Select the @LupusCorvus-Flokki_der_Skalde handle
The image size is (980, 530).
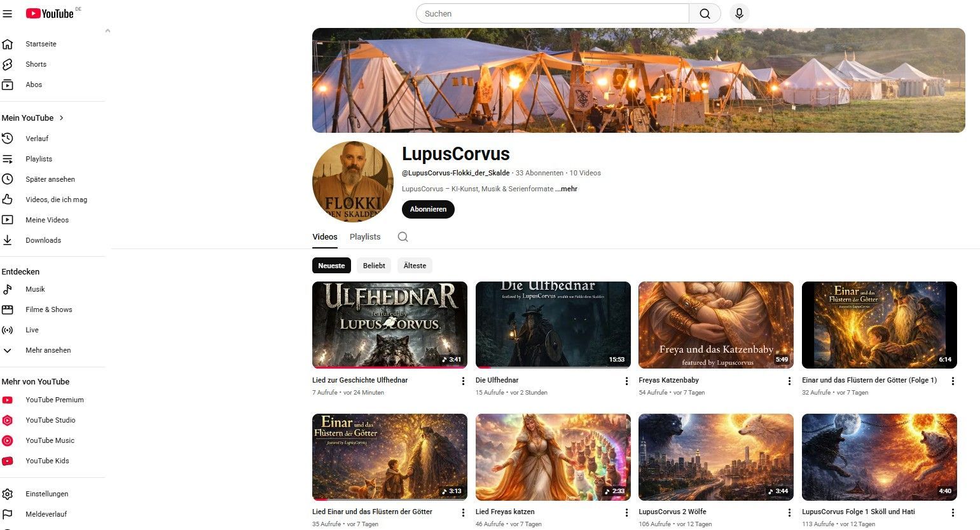[x=456, y=173]
